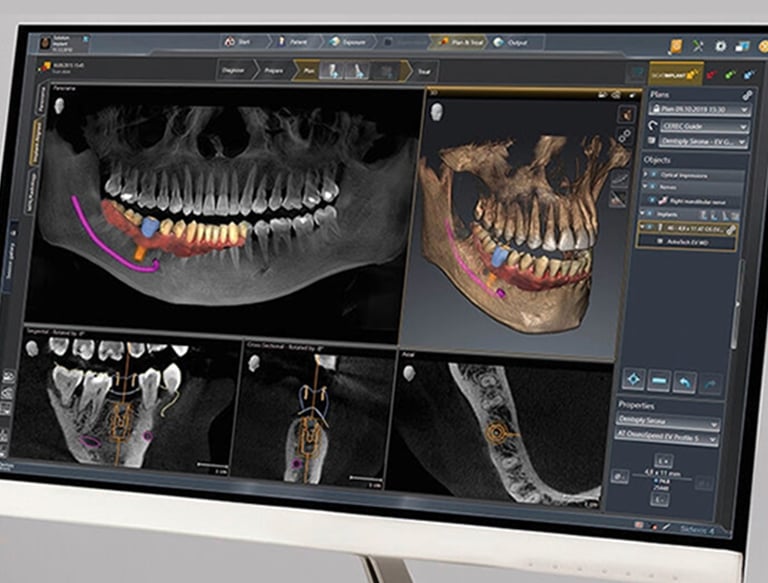768x583 pixels.
Task: Expand the Optical impressions group
Action: 646,174
